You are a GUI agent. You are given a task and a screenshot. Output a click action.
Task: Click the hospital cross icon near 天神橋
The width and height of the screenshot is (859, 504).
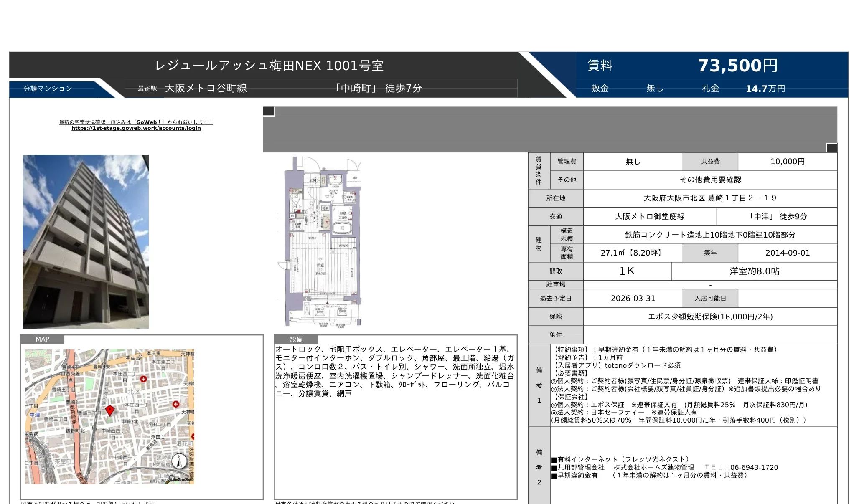click(176, 404)
